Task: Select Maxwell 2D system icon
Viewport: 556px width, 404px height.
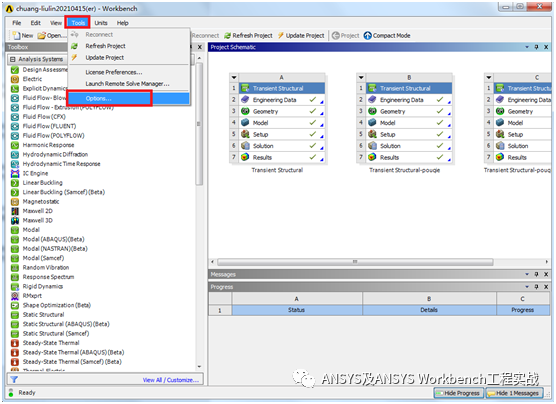Action: tap(15, 211)
